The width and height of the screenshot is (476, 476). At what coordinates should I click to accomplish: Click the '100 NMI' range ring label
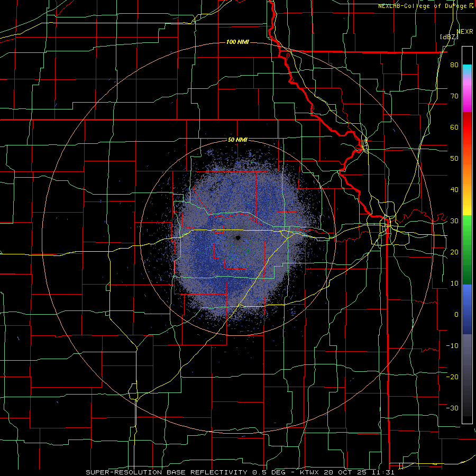coord(237,42)
